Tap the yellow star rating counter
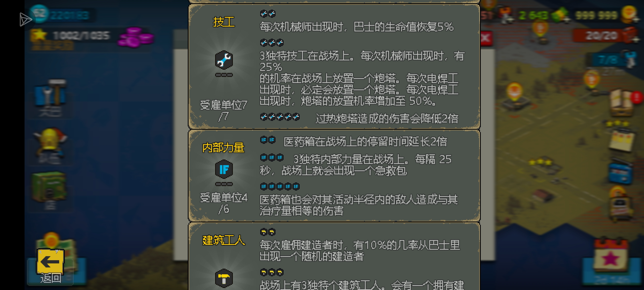The width and height of the screenshot is (644, 290). point(70,35)
